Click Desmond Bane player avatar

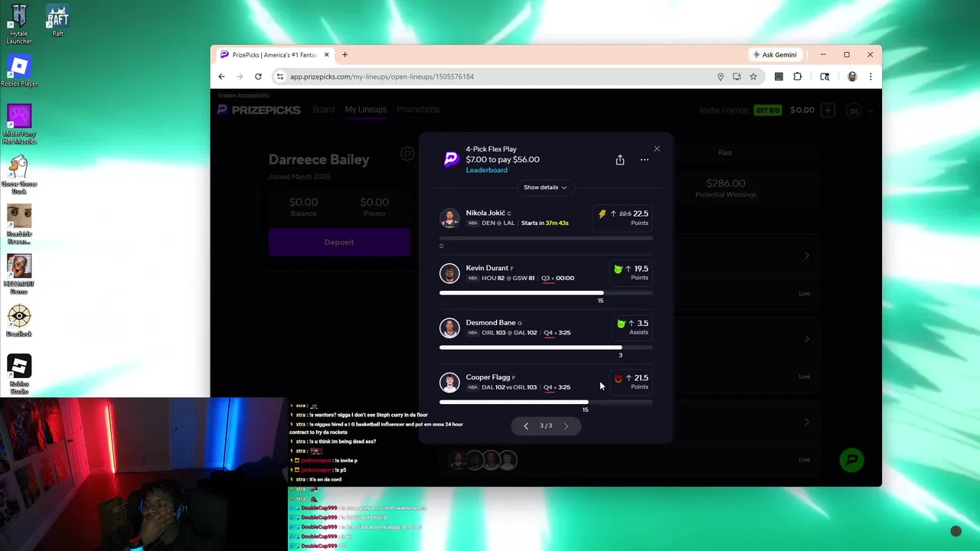449,328
